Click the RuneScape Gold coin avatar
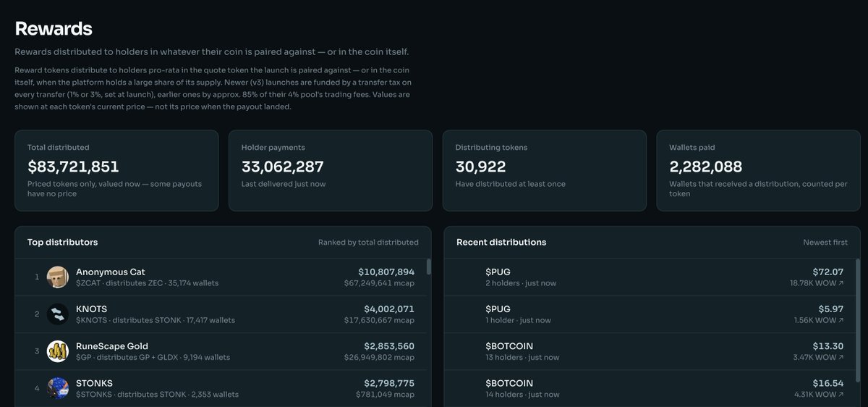 [58, 351]
